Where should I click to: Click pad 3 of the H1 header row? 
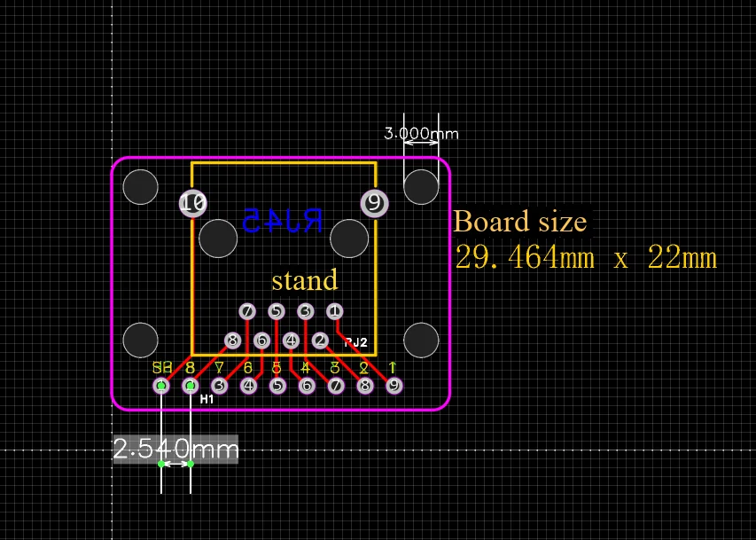[220, 385]
